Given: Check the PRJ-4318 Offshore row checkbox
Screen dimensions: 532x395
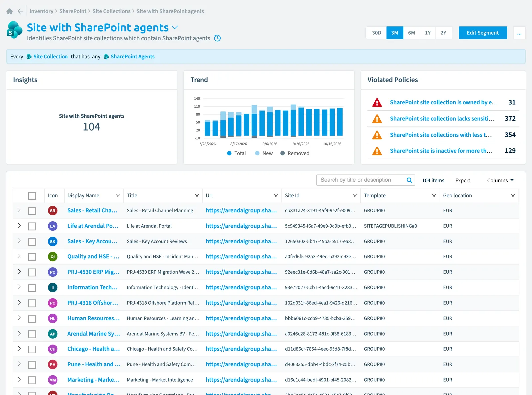Looking at the screenshot, I should point(32,303).
